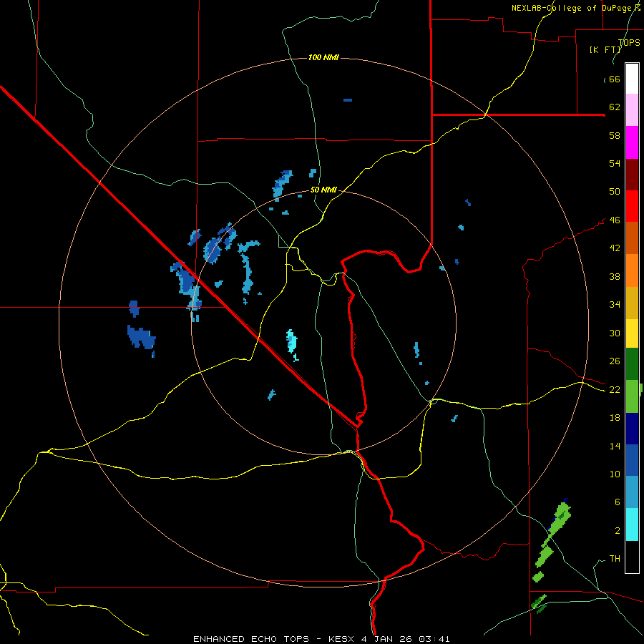Click the 'ENHANCED ECHO TOPS' caption text
The image size is (644, 644).
point(251,639)
